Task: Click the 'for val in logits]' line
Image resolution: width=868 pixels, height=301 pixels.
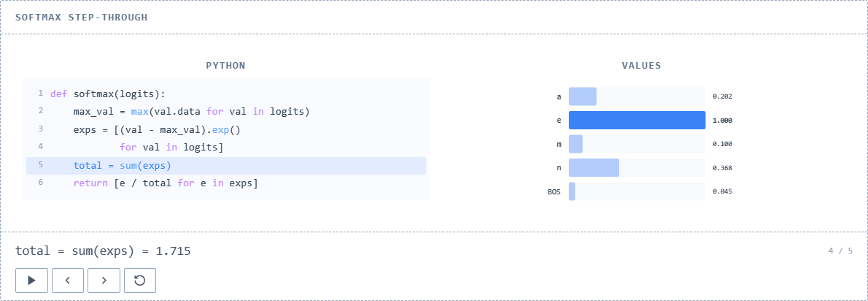Action: tap(171, 148)
